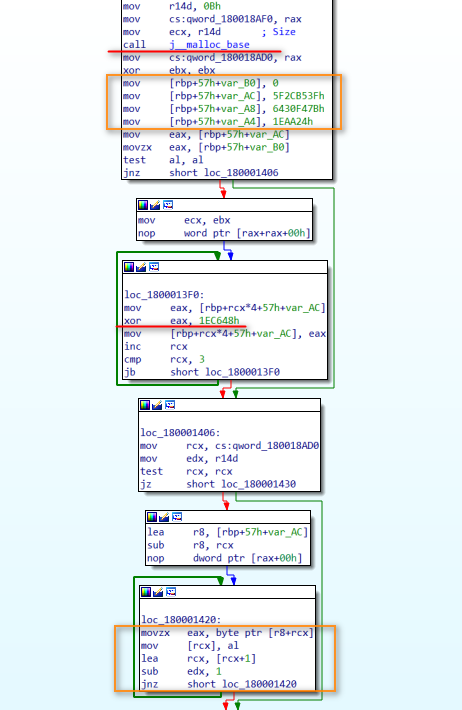
Task: Click the 'jnz short loc_180001420' jump target
Action: pos(260,684)
